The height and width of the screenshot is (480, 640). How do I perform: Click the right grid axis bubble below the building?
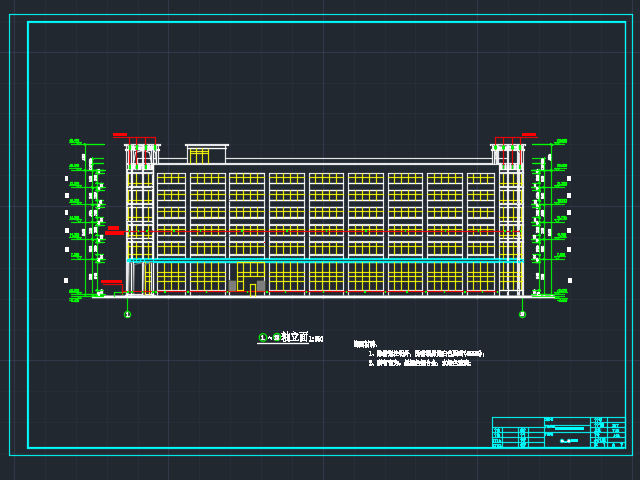tap(522, 314)
